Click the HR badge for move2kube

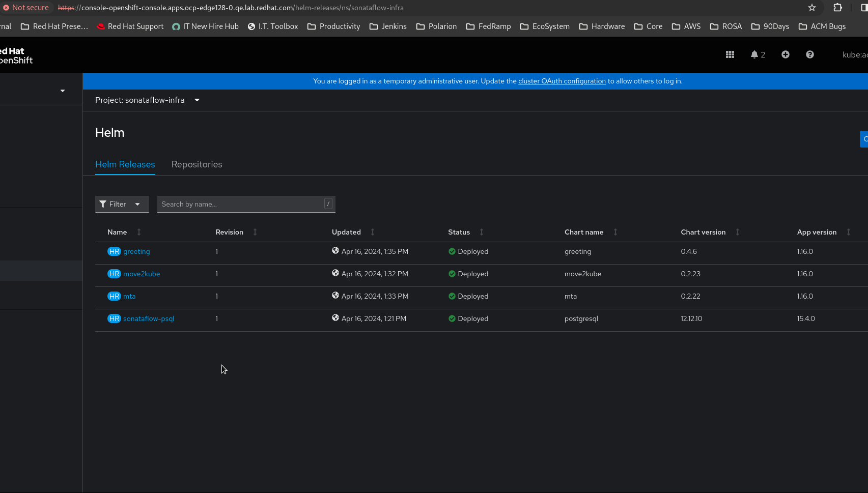click(x=114, y=274)
